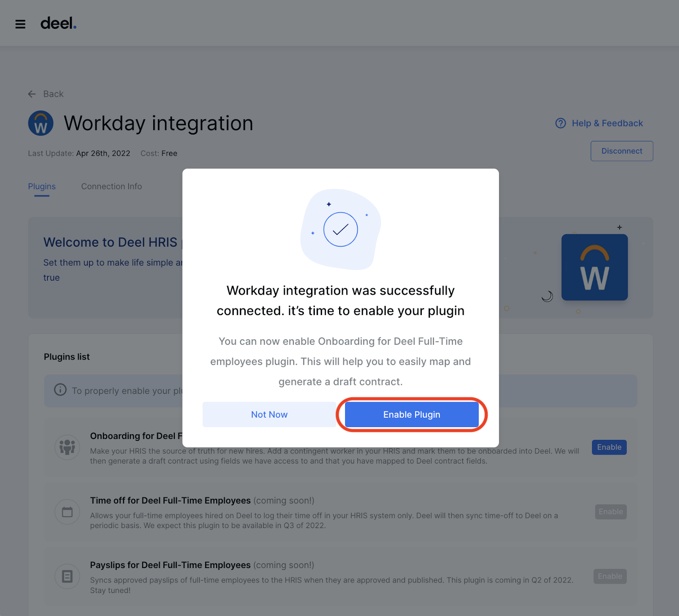
Task: Select the Plugins tab
Action: pyautogui.click(x=42, y=186)
